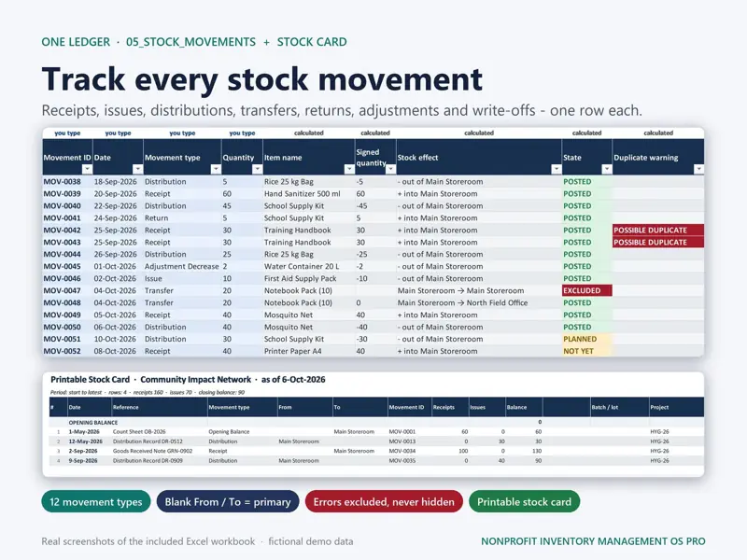Screen dimensions: 747x560
Task: Click the 'Printable stock card' pill
Action: [x=524, y=502]
